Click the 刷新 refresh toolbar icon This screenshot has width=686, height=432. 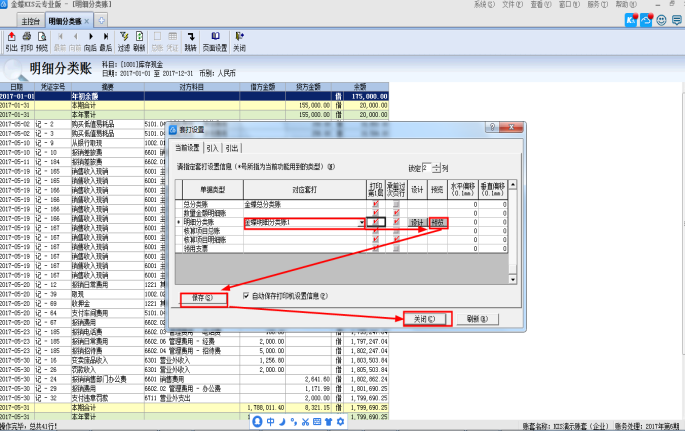139,41
